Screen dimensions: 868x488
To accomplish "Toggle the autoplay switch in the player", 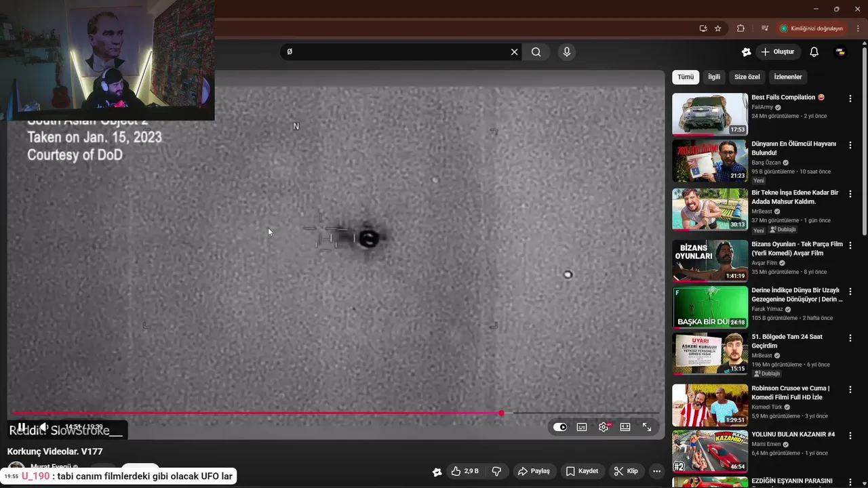I will [560, 427].
